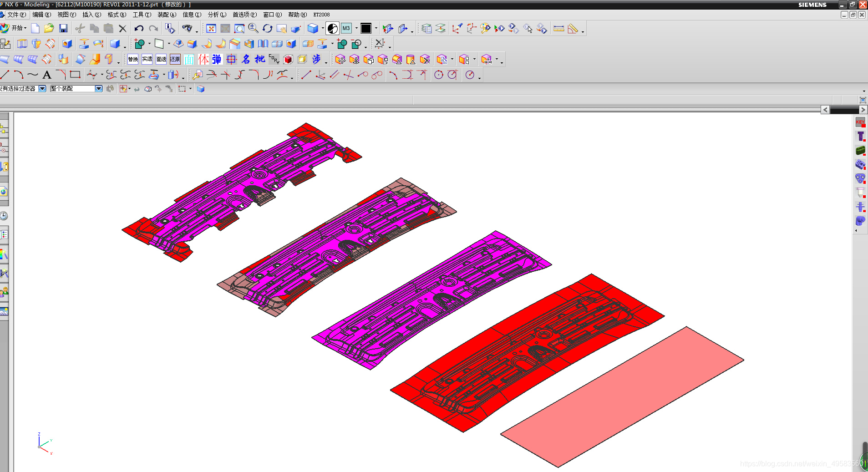Click the Cut scissors icon
868x472 pixels.
click(80, 28)
